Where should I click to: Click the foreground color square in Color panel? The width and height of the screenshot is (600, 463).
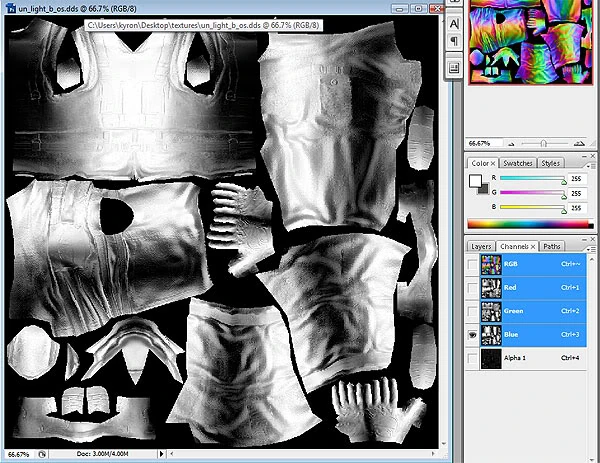[476, 182]
